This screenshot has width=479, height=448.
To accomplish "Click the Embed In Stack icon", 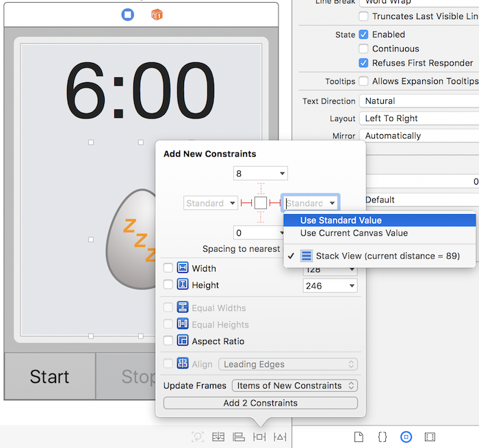I will click(x=218, y=437).
